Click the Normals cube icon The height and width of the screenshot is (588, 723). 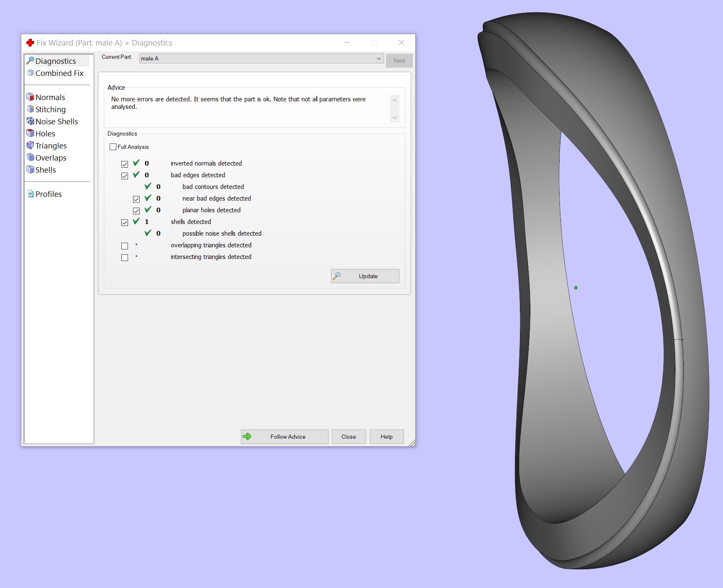point(30,97)
